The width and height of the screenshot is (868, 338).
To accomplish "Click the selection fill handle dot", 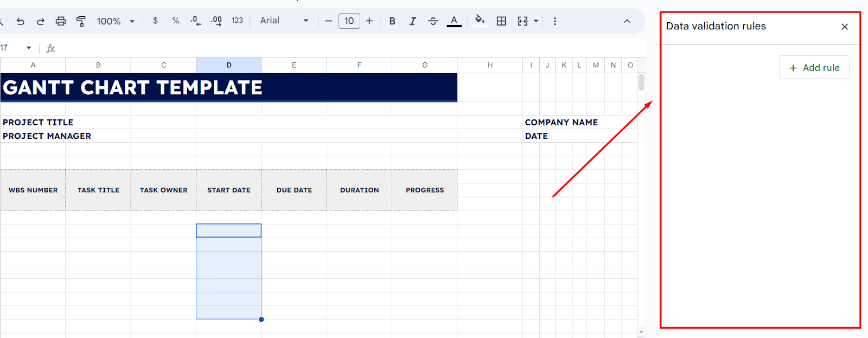I will click(261, 320).
